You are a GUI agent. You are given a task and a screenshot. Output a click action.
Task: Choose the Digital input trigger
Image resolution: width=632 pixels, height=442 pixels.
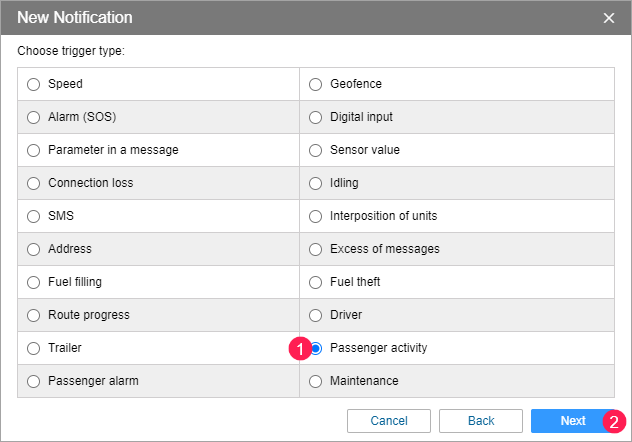point(316,117)
